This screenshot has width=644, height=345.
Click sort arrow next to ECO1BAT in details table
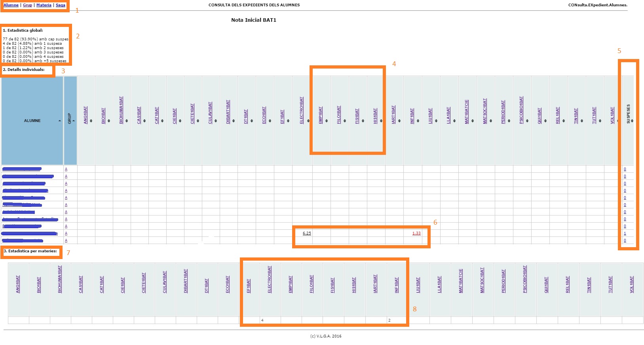point(270,121)
